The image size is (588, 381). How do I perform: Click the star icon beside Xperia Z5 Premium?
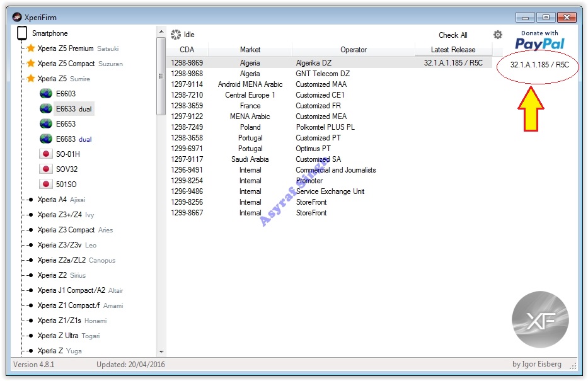31,48
